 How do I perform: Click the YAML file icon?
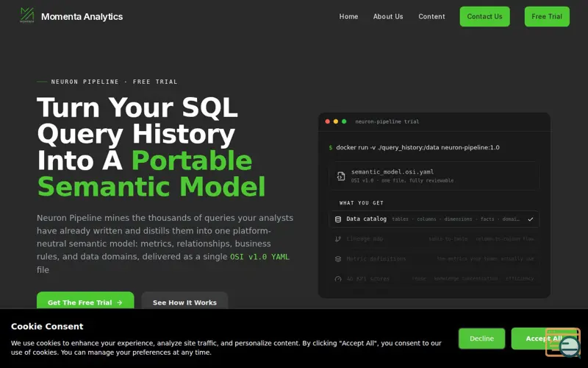pyautogui.click(x=340, y=176)
